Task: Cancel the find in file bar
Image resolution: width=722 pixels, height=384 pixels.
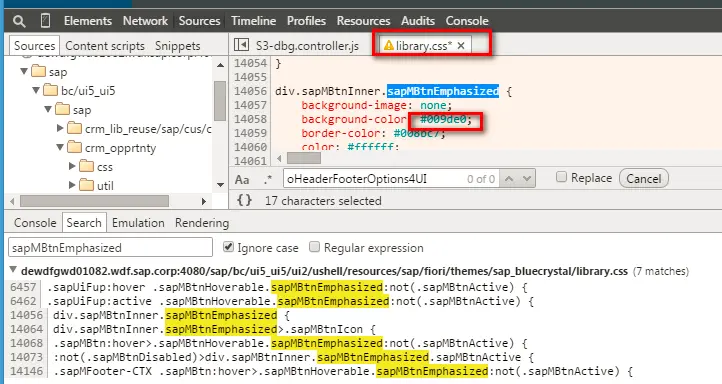Action: pos(644,179)
